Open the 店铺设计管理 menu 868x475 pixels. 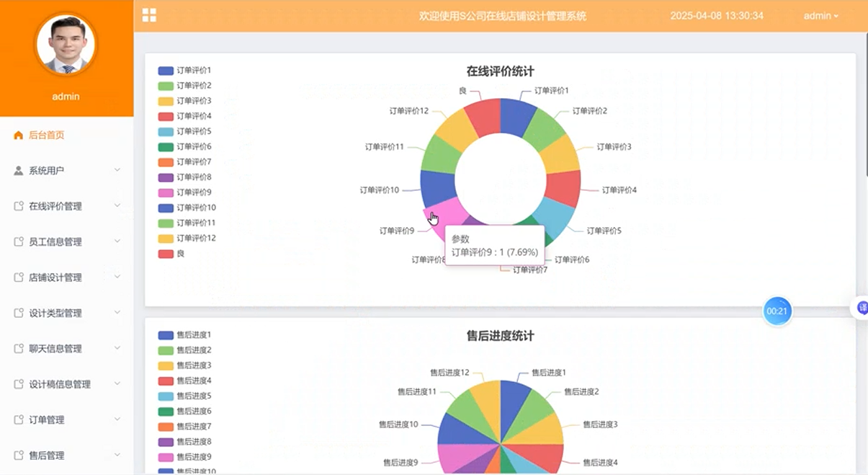coord(66,278)
